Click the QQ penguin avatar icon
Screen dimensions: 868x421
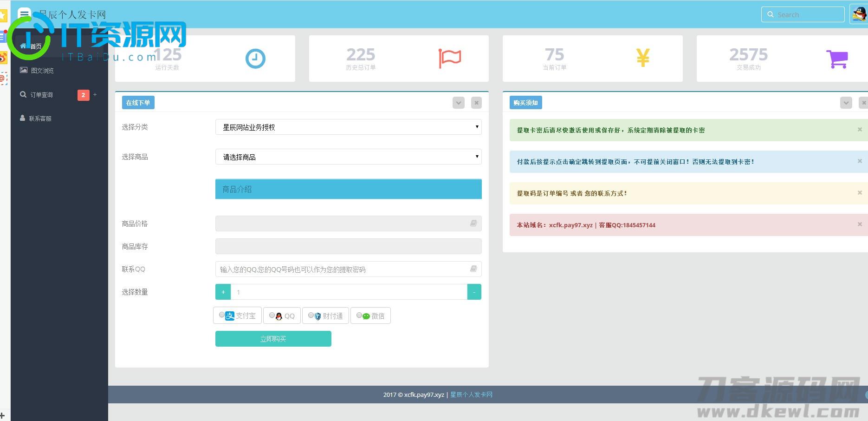coord(859,14)
